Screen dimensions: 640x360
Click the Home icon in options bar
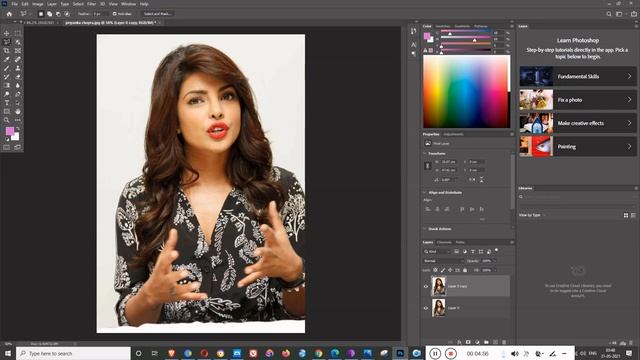click(9, 14)
